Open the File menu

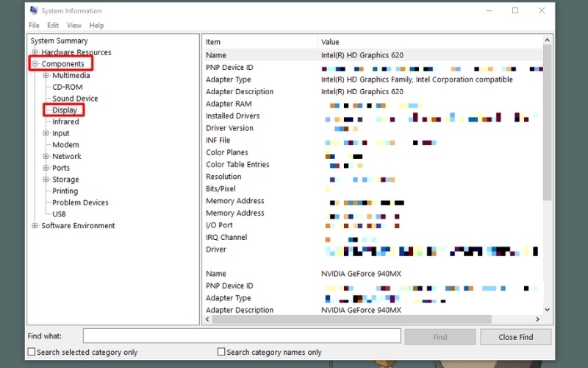(x=34, y=25)
